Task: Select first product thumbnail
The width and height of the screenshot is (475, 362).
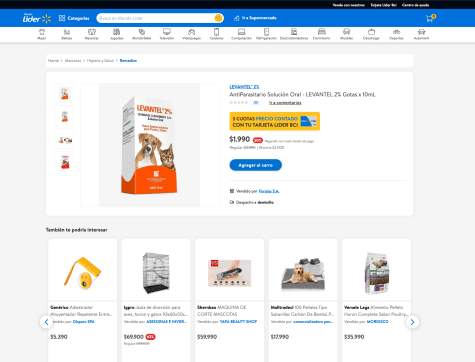Action: [x=64, y=93]
